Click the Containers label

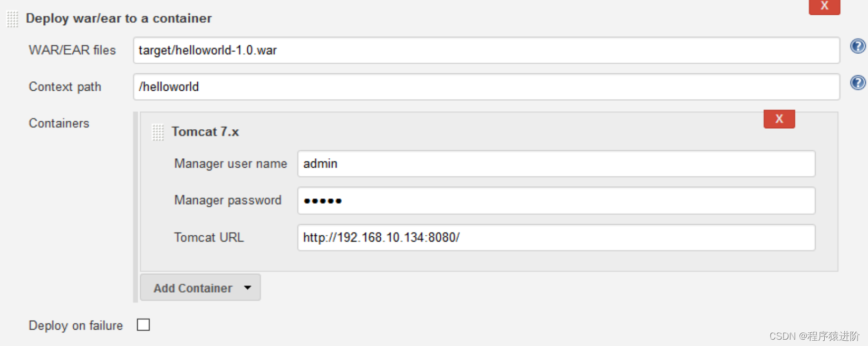[x=59, y=123]
